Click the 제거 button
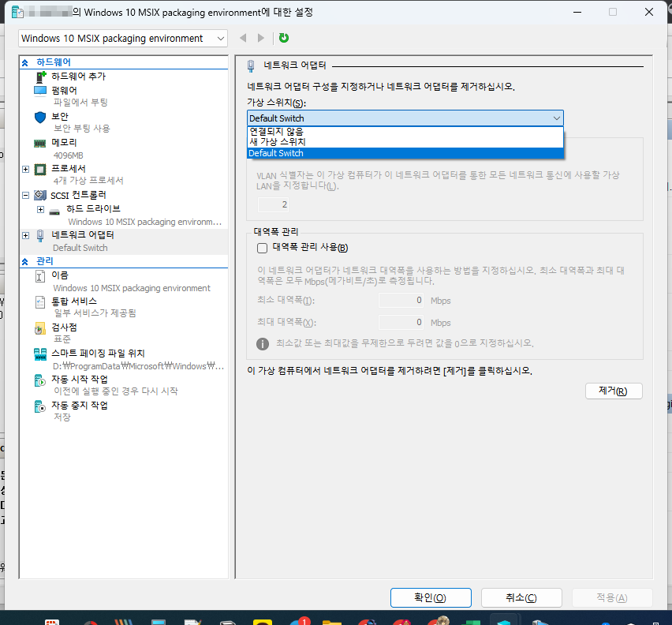The width and height of the screenshot is (672, 625). tap(614, 391)
